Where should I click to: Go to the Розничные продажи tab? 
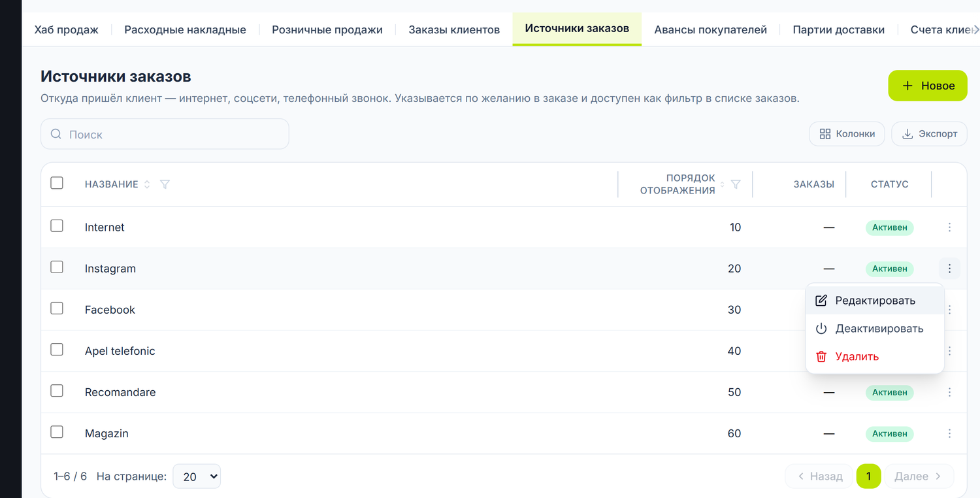[x=327, y=29]
